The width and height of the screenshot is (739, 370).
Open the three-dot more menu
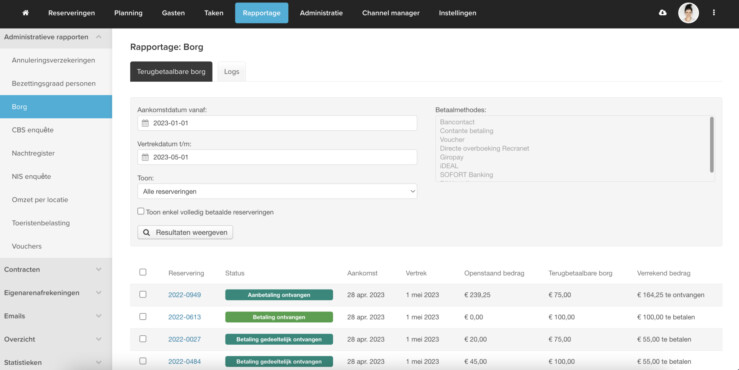point(714,13)
